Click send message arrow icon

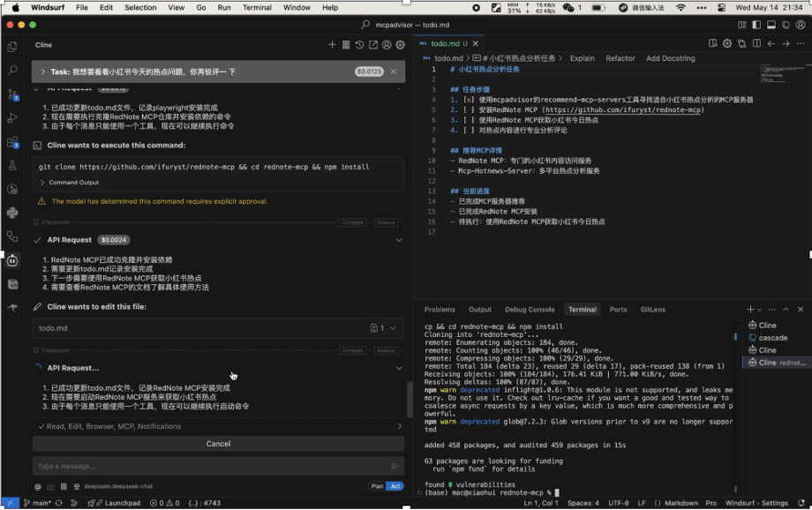(x=395, y=466)
